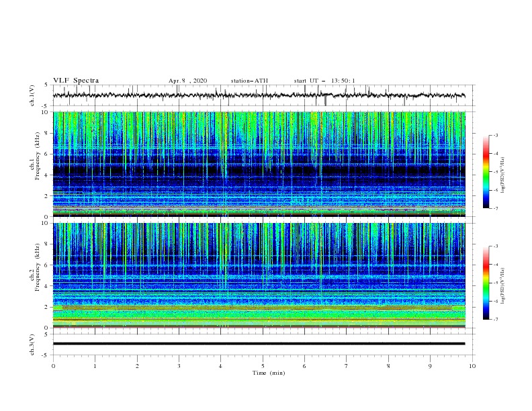
Task: Click the date "Apr. 8, 2020"
Action: tap(187, 81)
